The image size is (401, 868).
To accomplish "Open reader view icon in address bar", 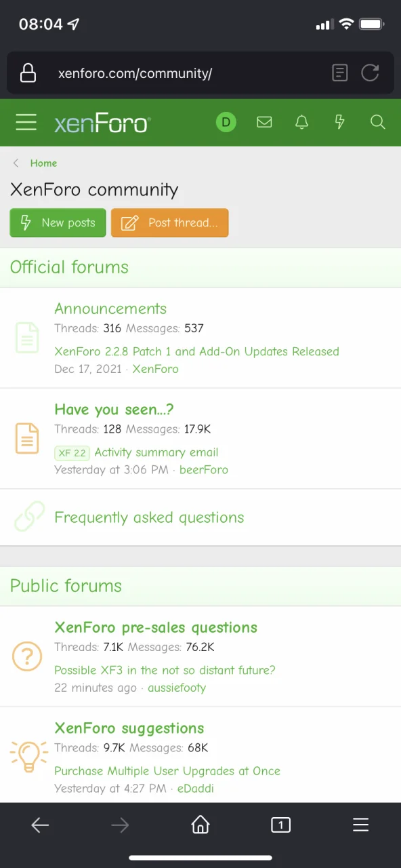I will [340, 73].
